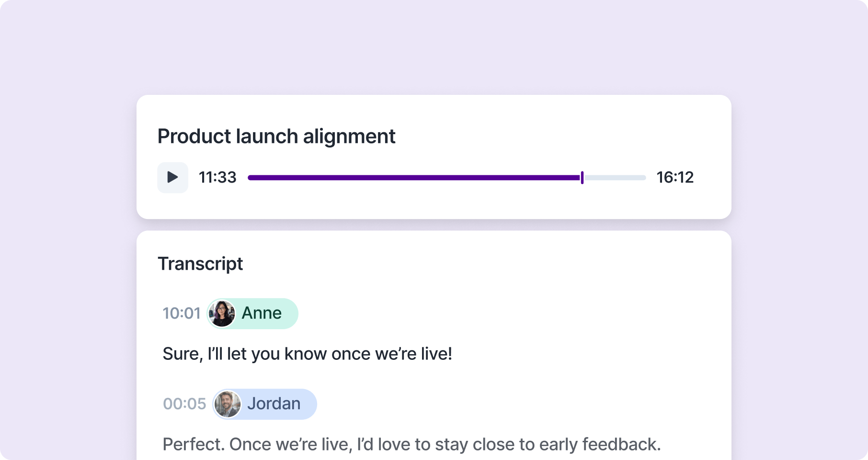Click the word 'feedback.' in Jordan's message
The width and height of the screenshot is (868, 460).
tap(622, 444)
